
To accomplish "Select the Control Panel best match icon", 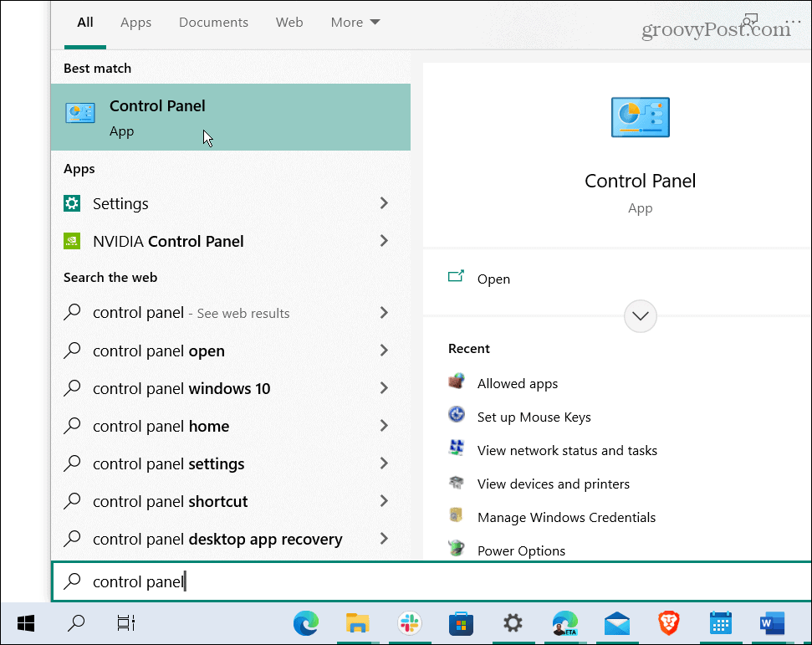I will tap(80, 111).
